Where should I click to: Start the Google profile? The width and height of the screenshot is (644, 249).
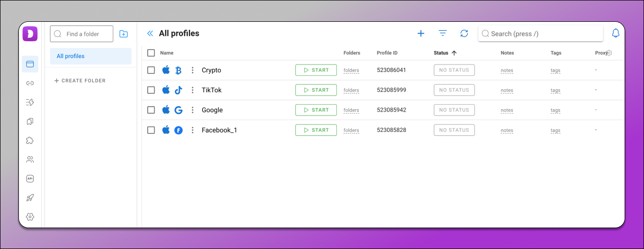(316, 110)
